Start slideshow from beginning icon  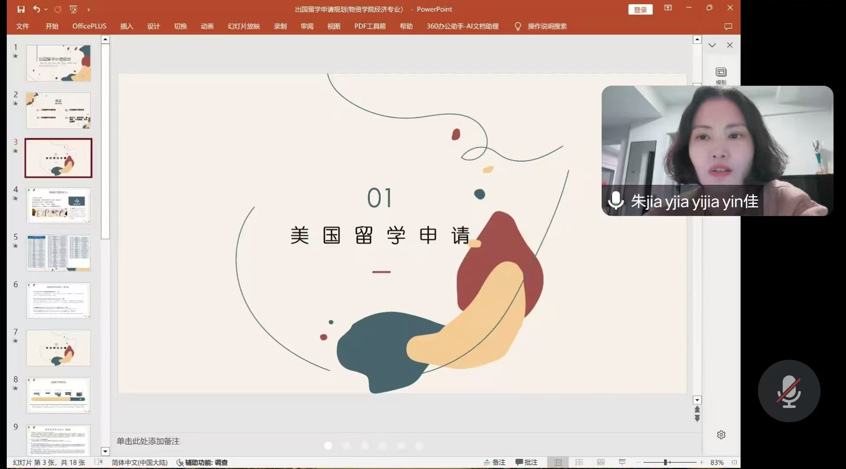tap(73, 9)
